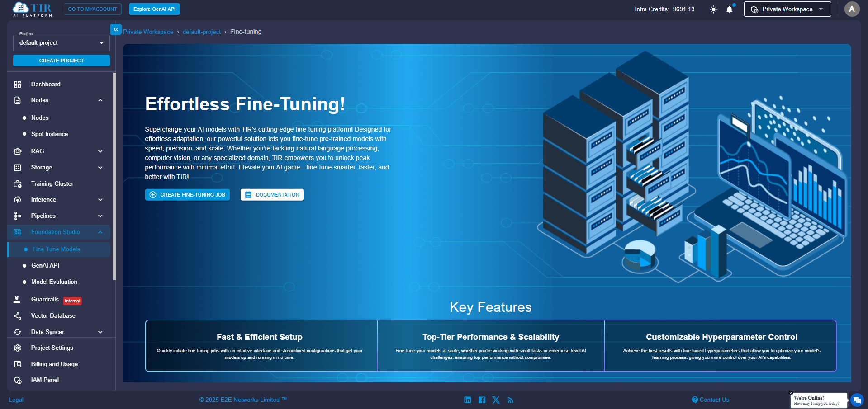Open the notifications bell
Image resolution: width=868 pixels, height=409 pixels.
[x=729, y=9]
